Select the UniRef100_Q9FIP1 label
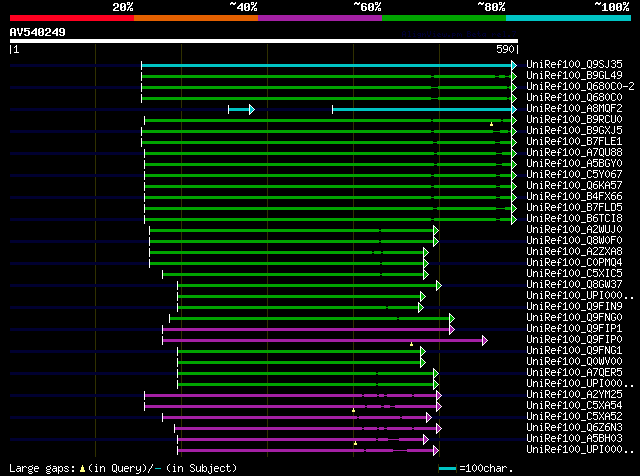Screen dimensions: 640x476 [574, 329]
